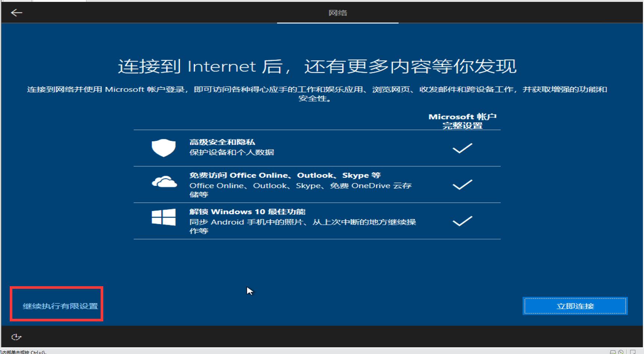
Task: Click title 免费访问 Office Online、Outlook、Skype 等
Action: point(285,175)
